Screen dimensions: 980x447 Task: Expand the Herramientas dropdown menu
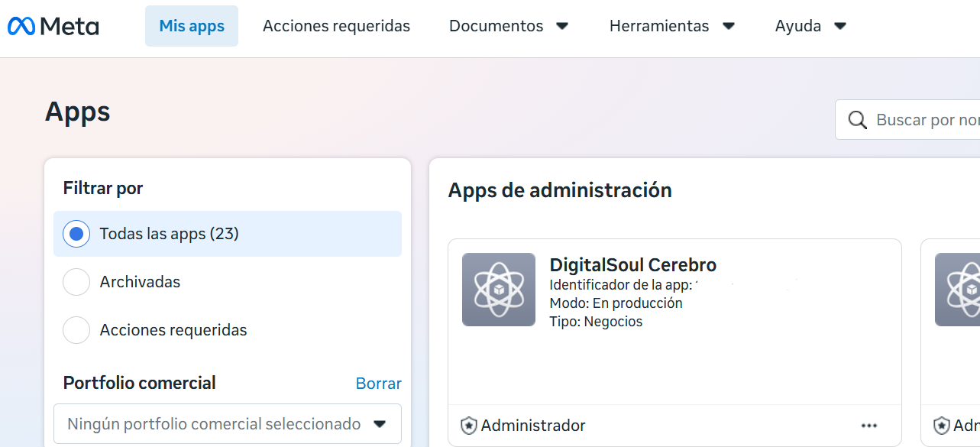click(x=672, y=26)
